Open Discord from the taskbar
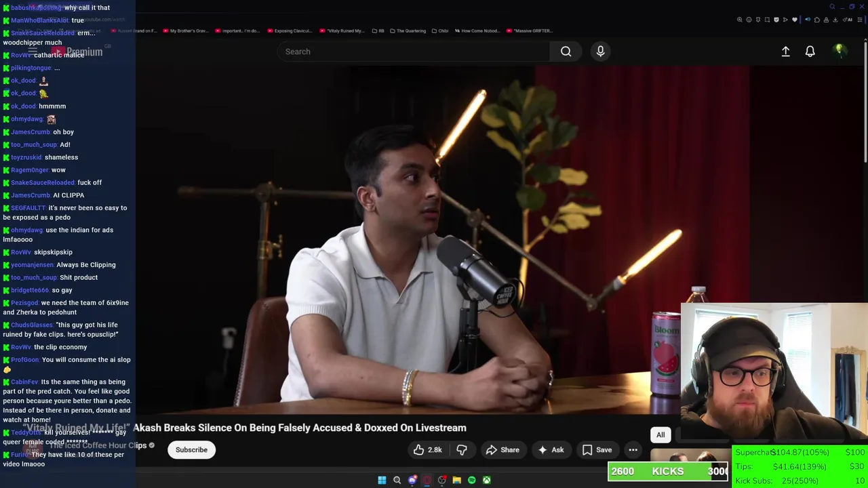Viewport: 868px width, 488px height. [x=412, y=480]
